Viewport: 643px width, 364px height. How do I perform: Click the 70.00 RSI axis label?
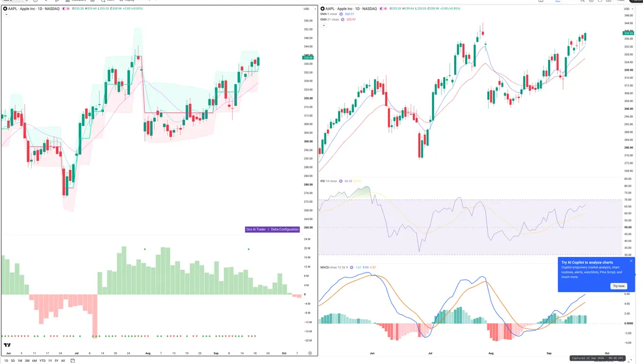[x=628, y=200]
